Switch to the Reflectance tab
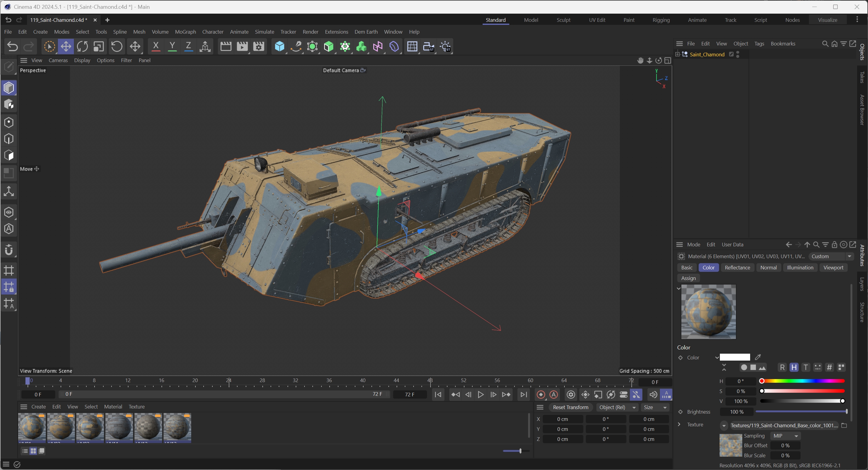 [737, 268]
